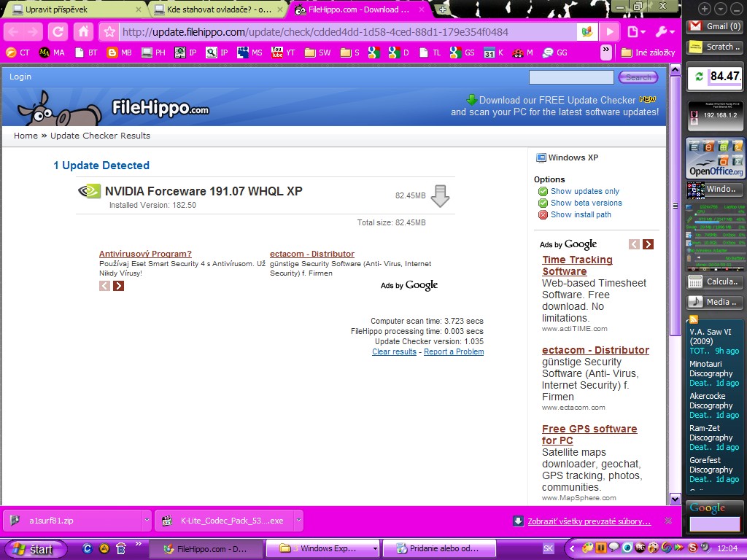The height and width of the screenshot is (560, 747).
Task: Open the GG chat bookmark
Action: 555,52
